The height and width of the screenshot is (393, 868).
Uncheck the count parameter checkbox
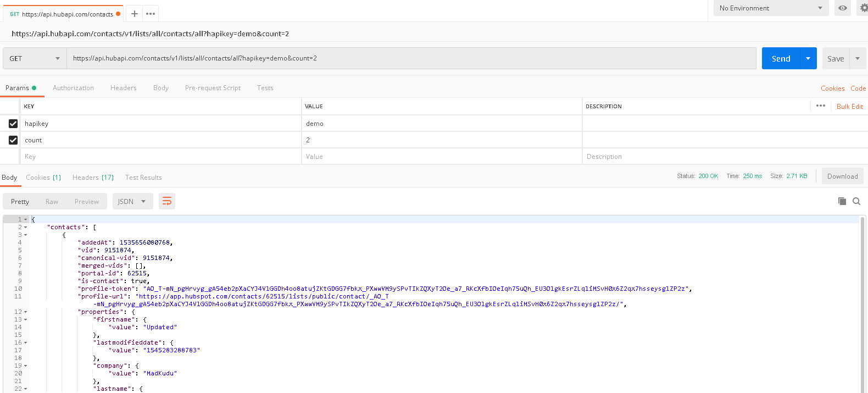coord(13,140)
